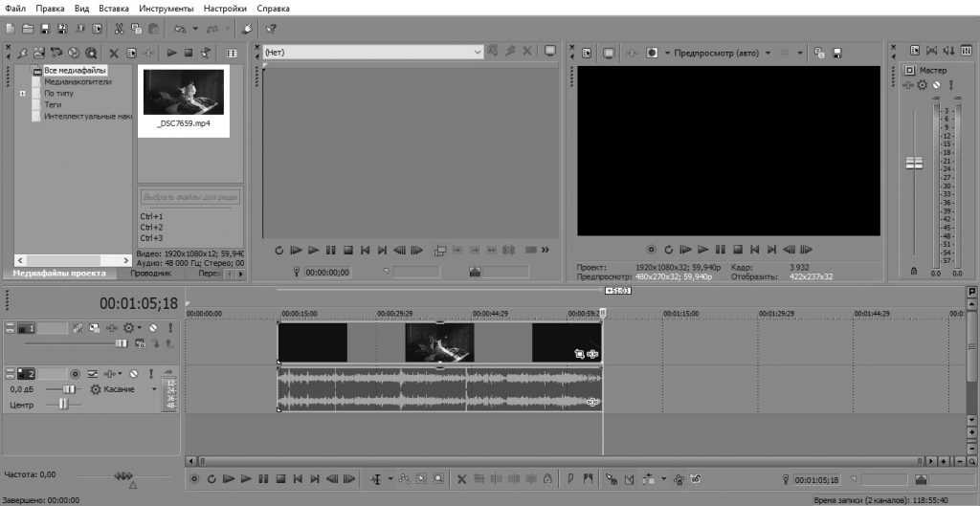This screenshot has width=980, height=506.
Task: Click video track 1 level slider
Action: click(121, 343)
